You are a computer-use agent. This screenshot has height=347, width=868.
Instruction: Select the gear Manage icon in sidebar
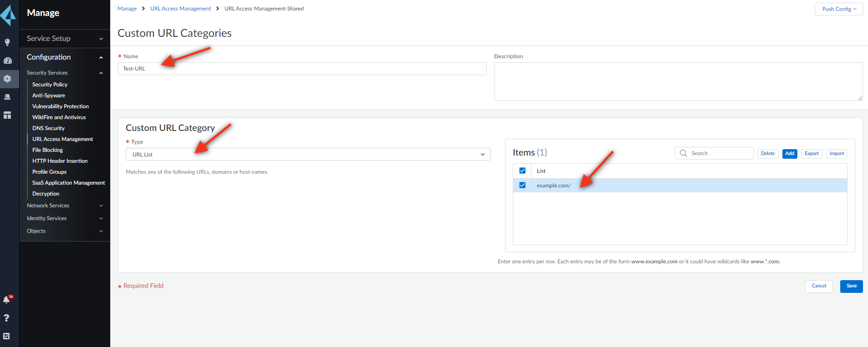pos(7,79)
